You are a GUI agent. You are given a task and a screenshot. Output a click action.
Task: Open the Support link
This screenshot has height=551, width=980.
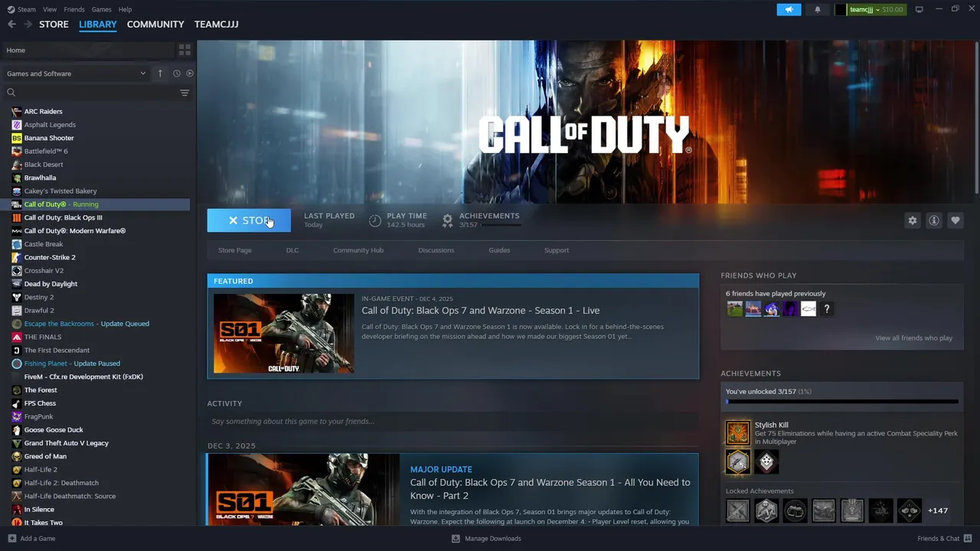557,250
